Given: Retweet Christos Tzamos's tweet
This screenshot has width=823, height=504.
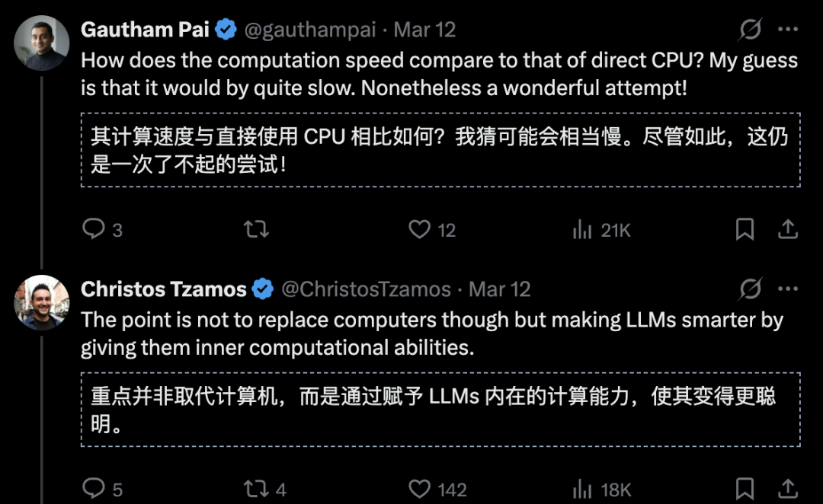Looking at the screenshot, I should coord(256,488).
